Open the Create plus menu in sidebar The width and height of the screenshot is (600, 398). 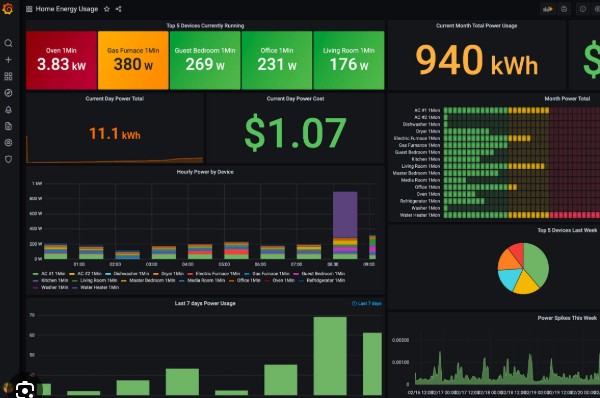point(8,60)
